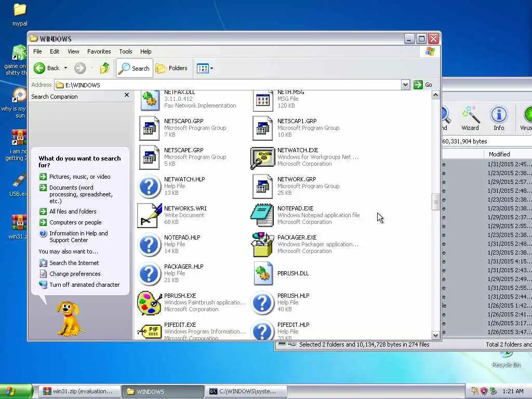This screenshot has width=532, height=399.
Task: Click the Back toolbar button
Action: pyautogui.click(x=46, y=68)
